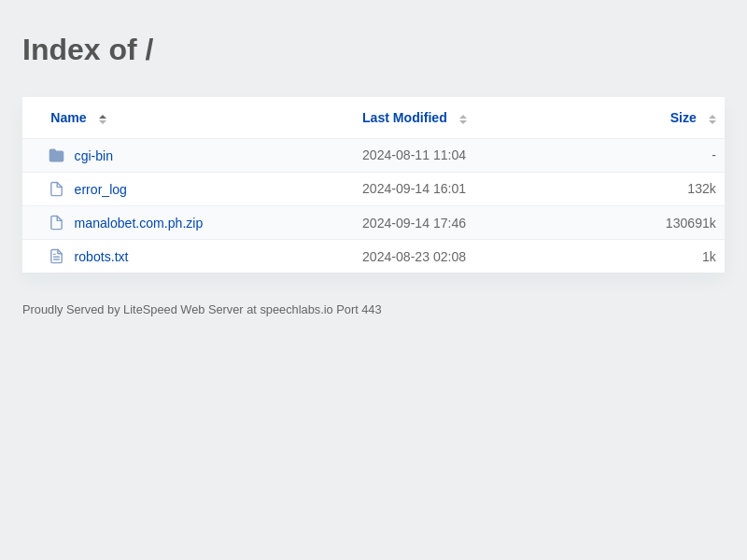Open the robots.txt link
The width and height of the screenshot is (747, 560).
tap(101, 257)
